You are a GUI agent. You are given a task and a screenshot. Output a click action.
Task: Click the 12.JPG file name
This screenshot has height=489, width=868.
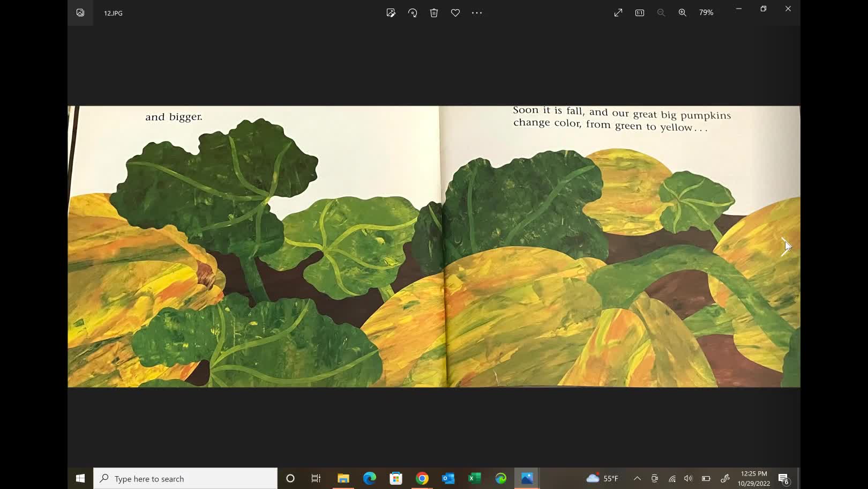(x=113, y=13)
